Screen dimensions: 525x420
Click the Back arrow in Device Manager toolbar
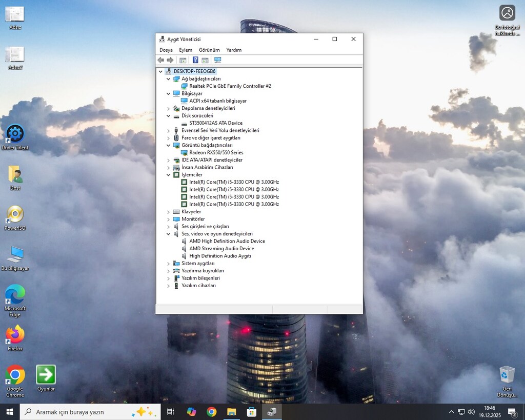[160, 60]
